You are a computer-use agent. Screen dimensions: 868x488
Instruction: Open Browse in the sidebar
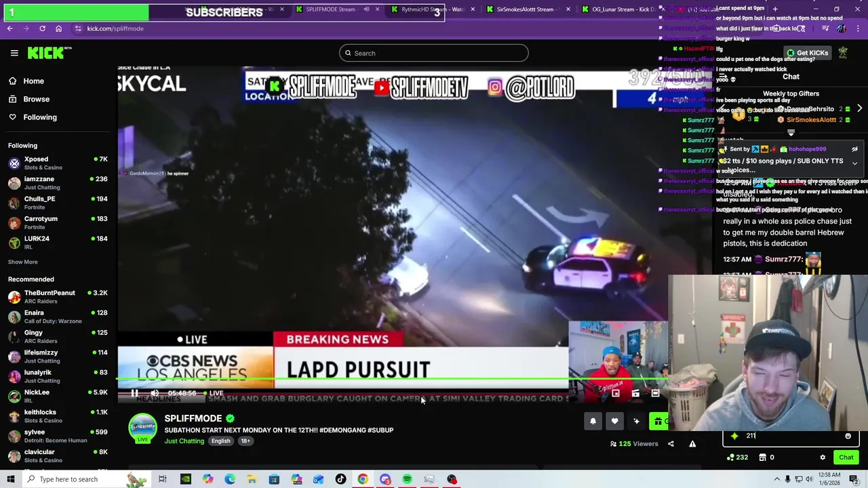pos(36,99)
